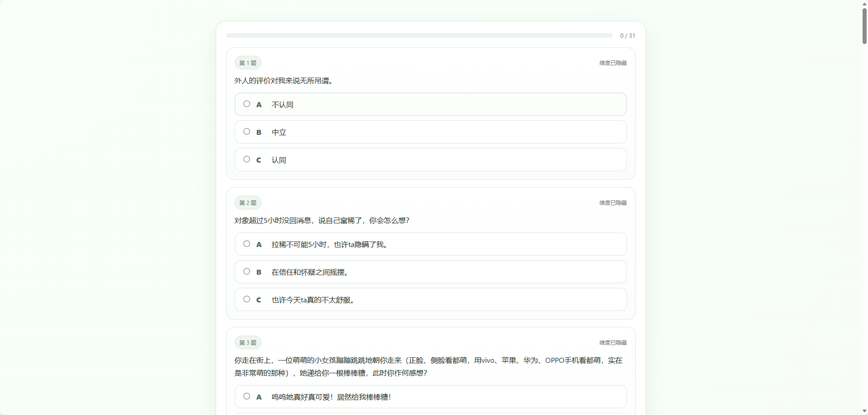
Task: Choose radio A 拉稀不可能5小时 in question 2
Action: [x=247, y=244]
